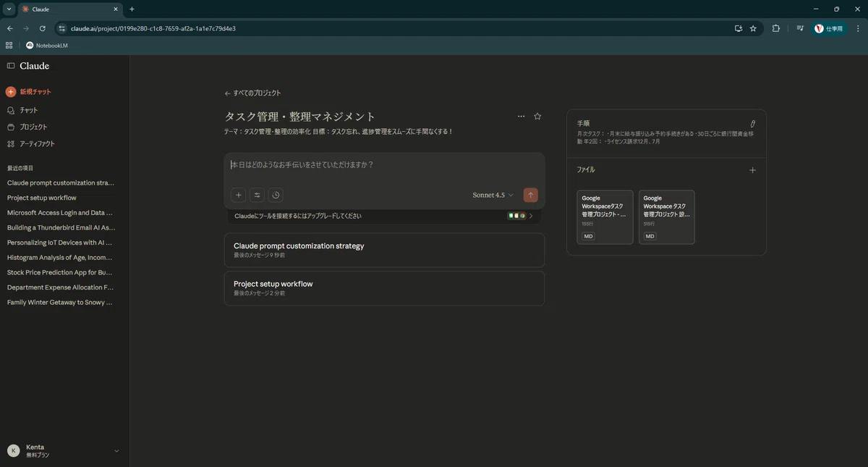Click the Kenta profile avatar
This screenshot has width=868, height=467.
coord(13,450)
